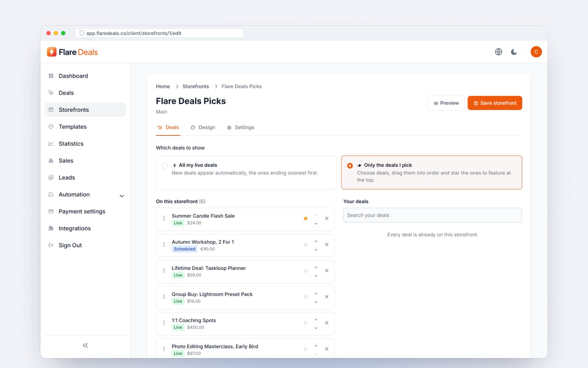Focus the Search your deals field
The image size is (588, 368).
tap(433, 215)
